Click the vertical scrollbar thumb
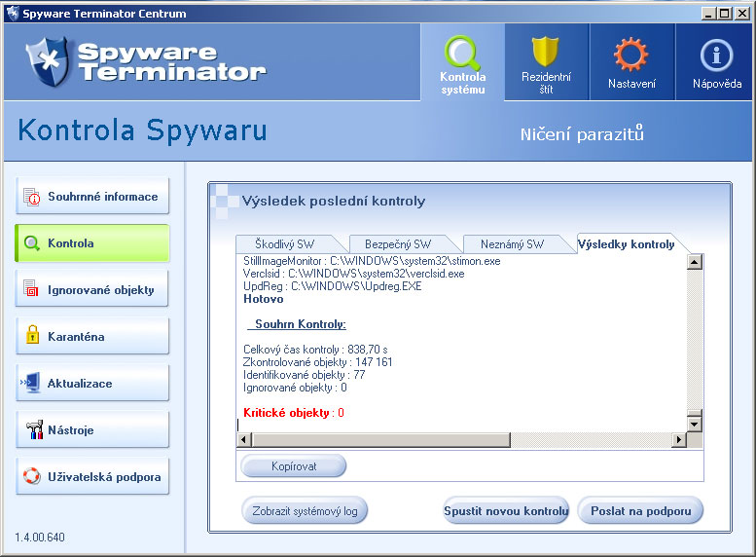The image size is (756, 557). coord(695,413)
